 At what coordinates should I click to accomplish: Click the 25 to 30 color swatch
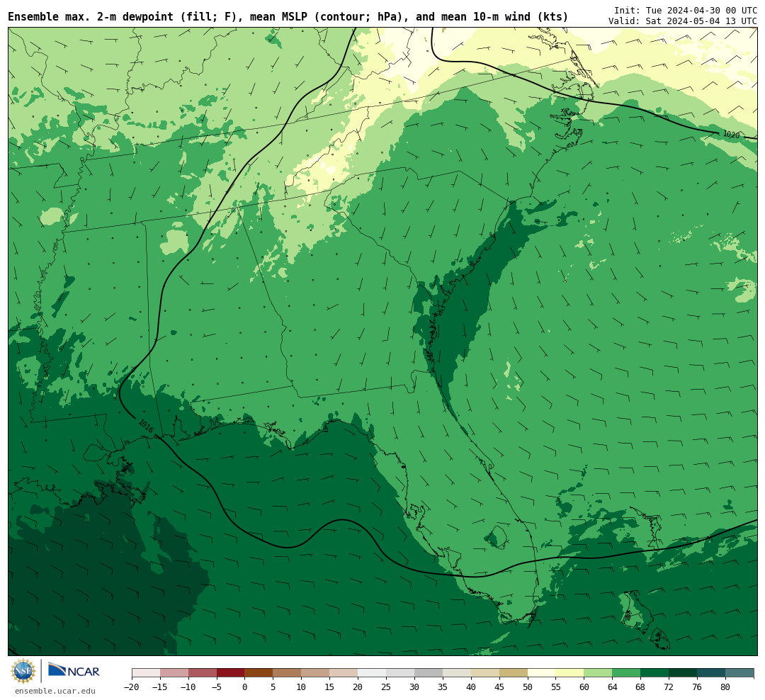[400, 673]
